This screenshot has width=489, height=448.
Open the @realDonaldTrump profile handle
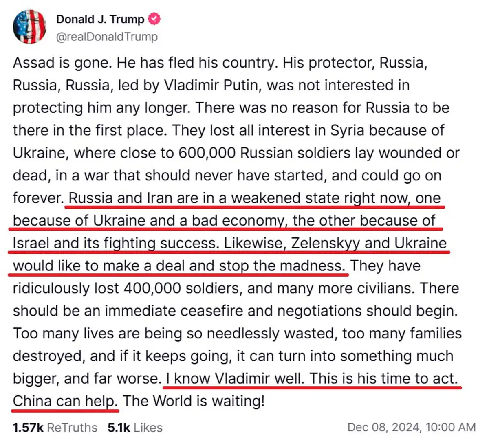click(107, 37)
